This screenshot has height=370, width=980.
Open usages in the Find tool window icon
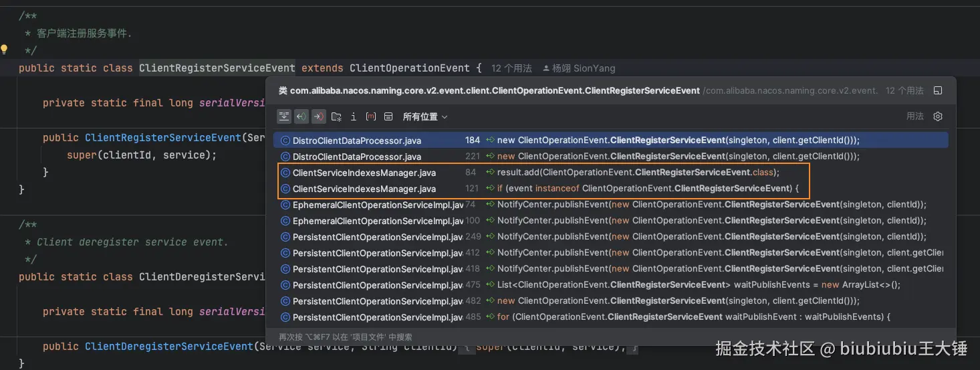tap(938, 90)
